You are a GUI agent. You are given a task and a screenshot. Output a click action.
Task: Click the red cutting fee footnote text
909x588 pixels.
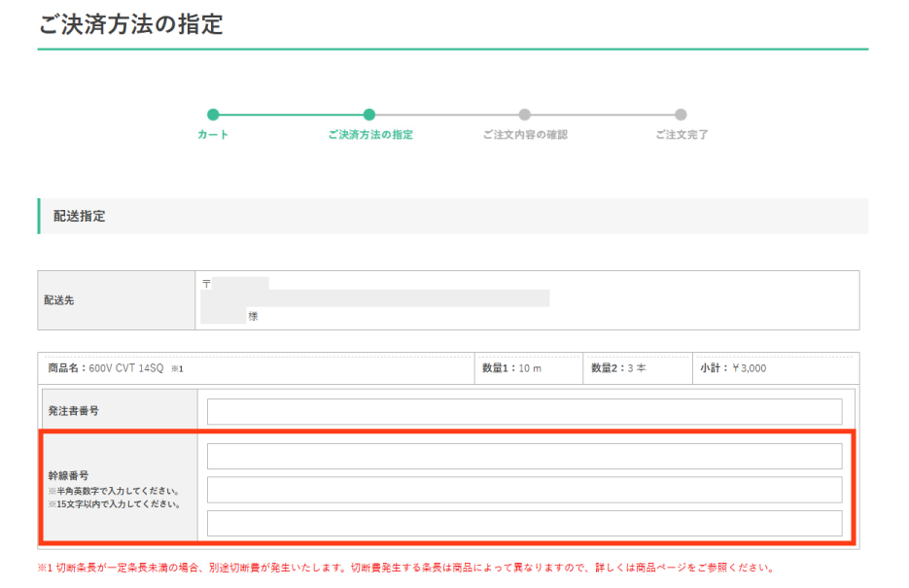point(405,568)
